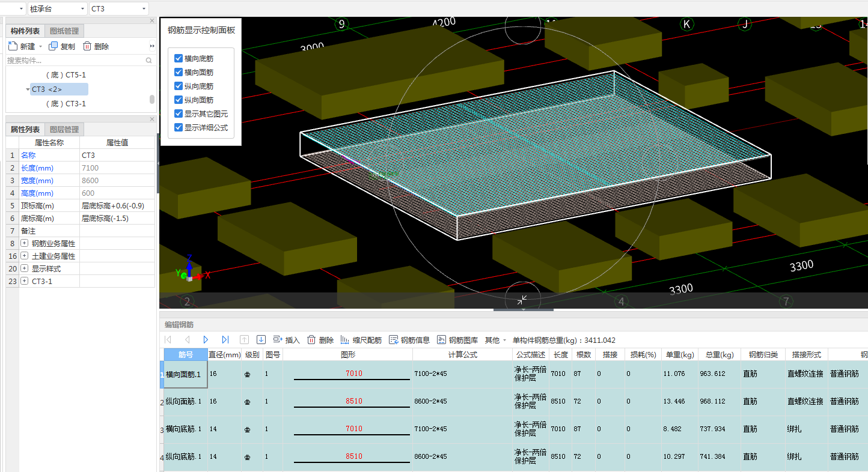
Task: Expand 显示样式 property group
Action: pos(25,268)
